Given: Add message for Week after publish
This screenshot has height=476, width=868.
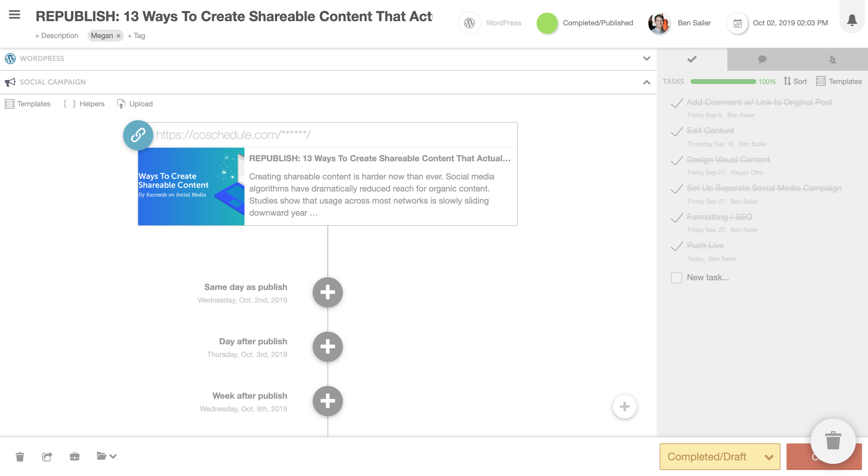Looking at the screenshot, I should [x=327, y=401].
